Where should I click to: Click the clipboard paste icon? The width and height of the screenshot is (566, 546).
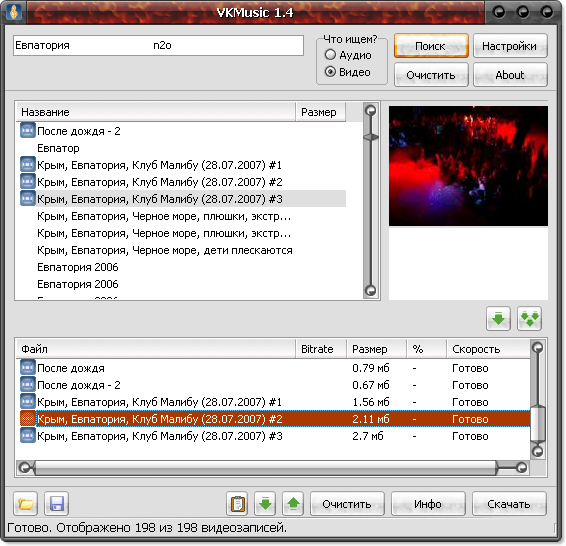237,503
